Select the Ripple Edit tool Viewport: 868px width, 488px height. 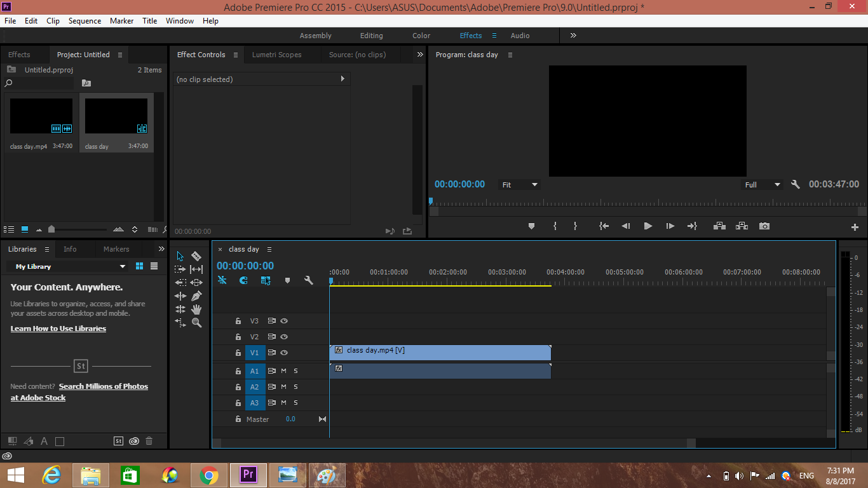click(x=180, y=296)
